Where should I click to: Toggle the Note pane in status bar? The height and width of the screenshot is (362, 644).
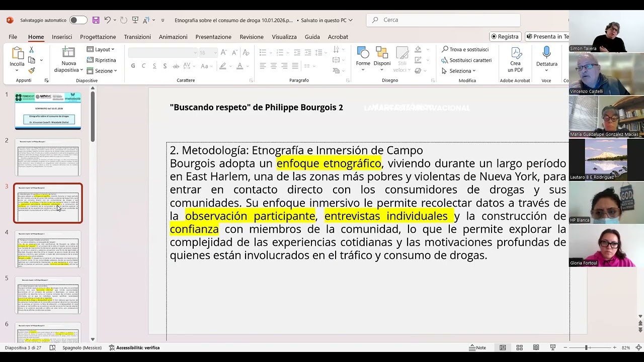point(477,347)
